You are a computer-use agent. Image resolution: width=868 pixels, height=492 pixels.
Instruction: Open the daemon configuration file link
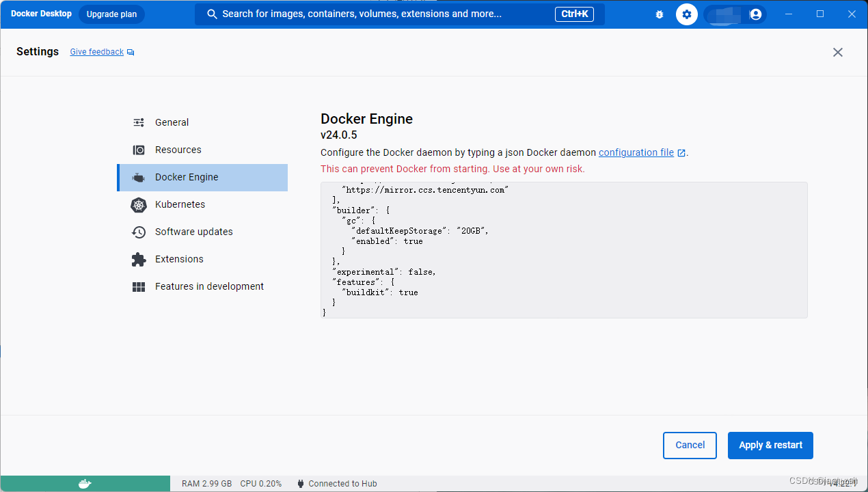(637, 152)
